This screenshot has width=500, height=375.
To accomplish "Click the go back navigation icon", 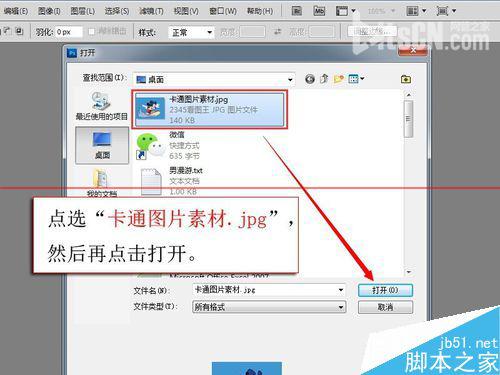I will pos(310,79).
